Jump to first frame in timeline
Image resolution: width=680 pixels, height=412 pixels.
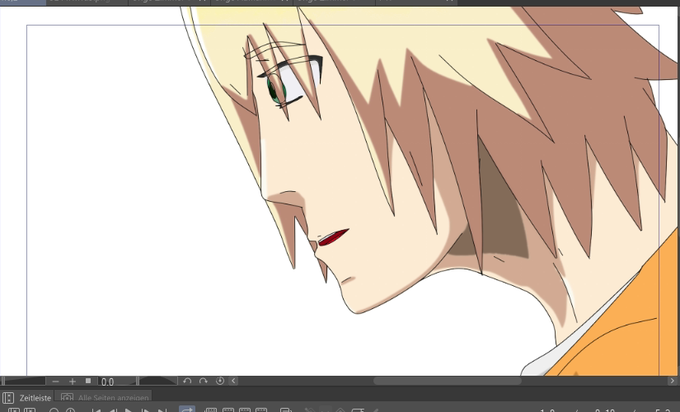click(x=96, y=410)
